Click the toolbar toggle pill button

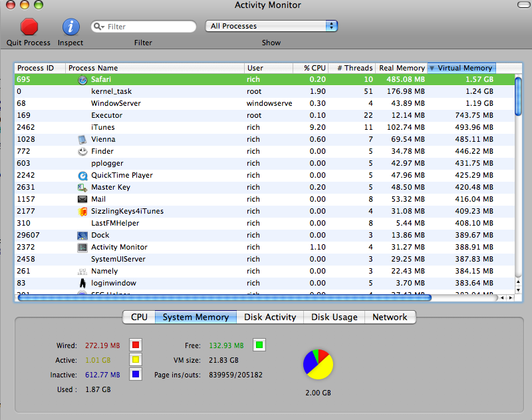525,5
